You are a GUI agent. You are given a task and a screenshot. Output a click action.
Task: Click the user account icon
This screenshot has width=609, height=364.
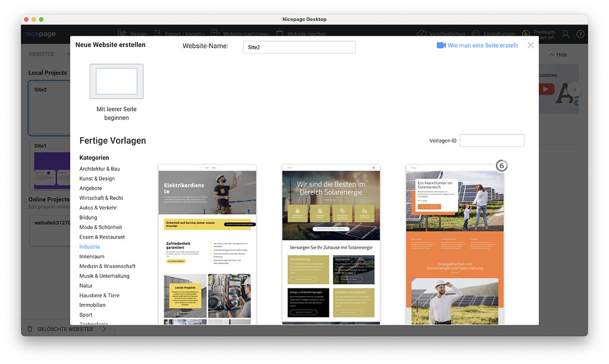pyautogui.click(x=565, y=34)
